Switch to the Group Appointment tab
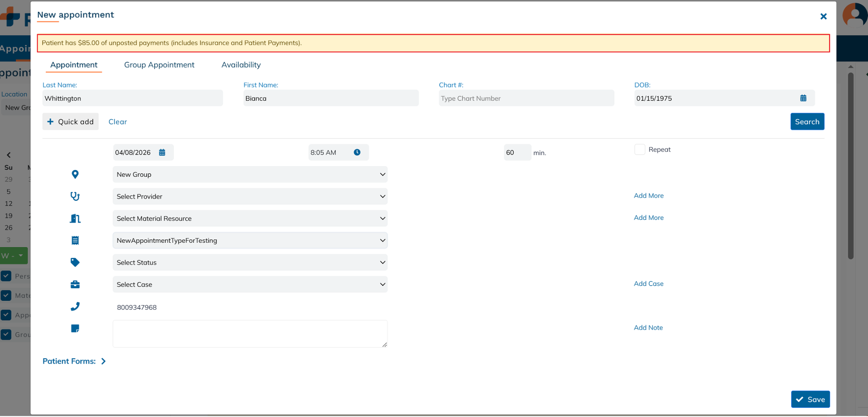The width and height of the screenshot is (868, 417). pyautogui.click(x=159, y=65)
